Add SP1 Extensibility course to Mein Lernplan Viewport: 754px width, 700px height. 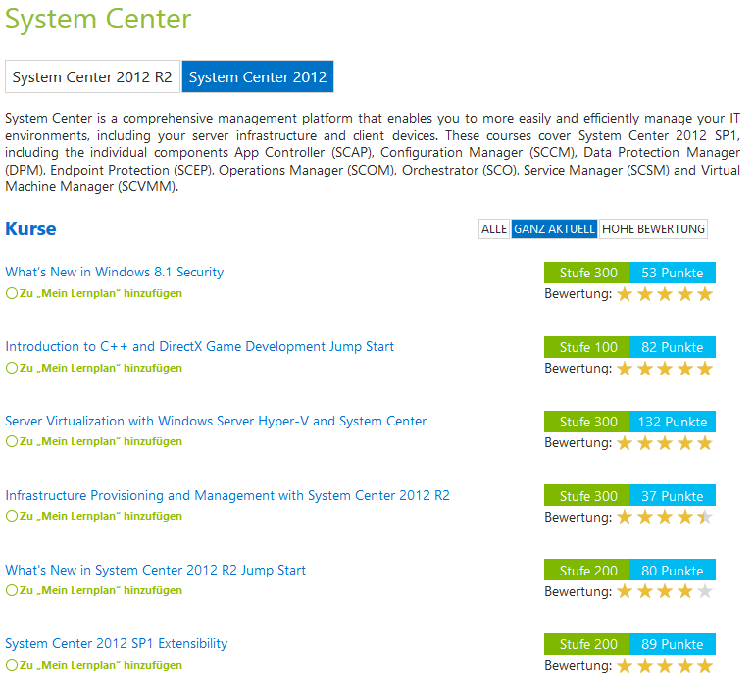[x=94, y=665]
